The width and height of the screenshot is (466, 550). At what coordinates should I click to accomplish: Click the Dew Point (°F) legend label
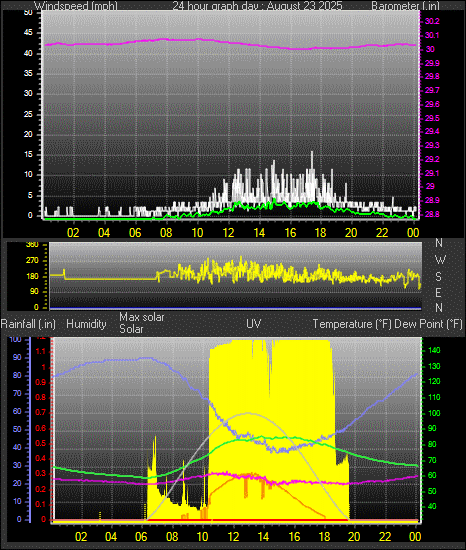428,324
